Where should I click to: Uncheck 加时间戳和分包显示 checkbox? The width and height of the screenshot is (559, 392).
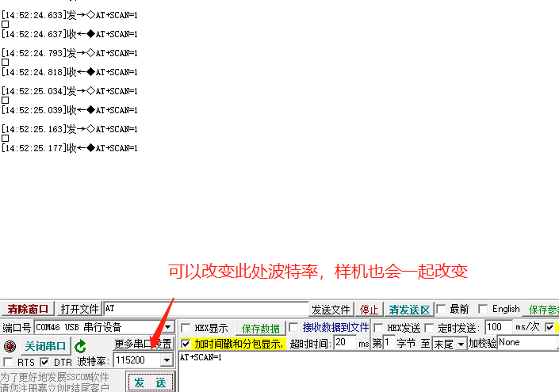pyautogui.click(x=186, y=344)
